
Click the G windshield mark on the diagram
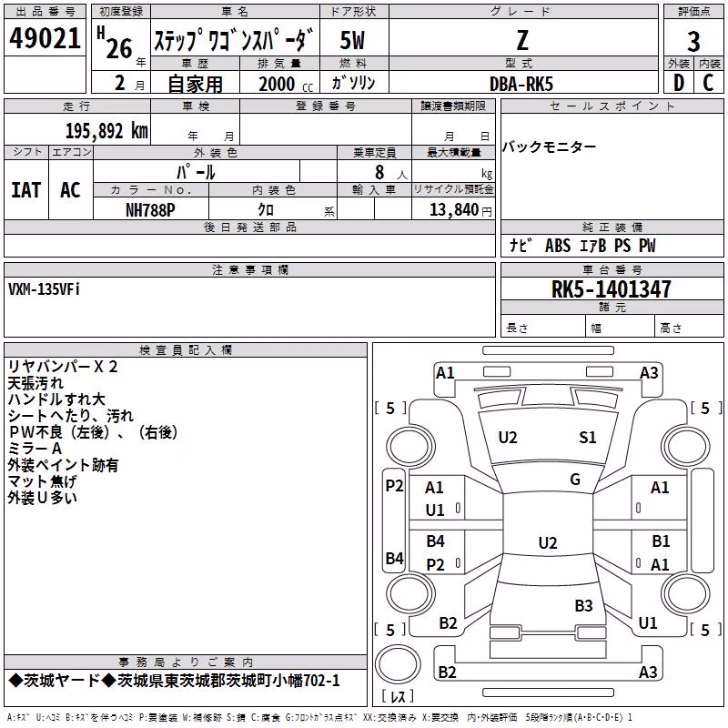pyautogui.click(x=575, y=480)
